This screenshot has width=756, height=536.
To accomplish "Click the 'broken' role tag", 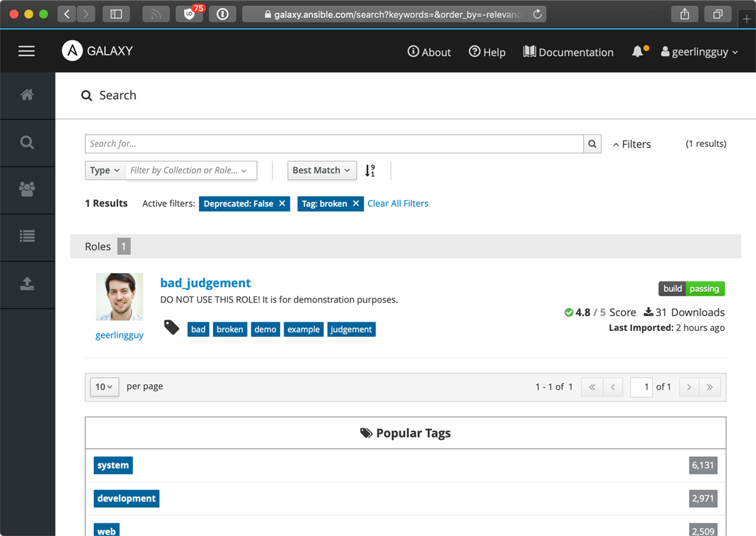I will pyautogui.click(x=230, y=329).
